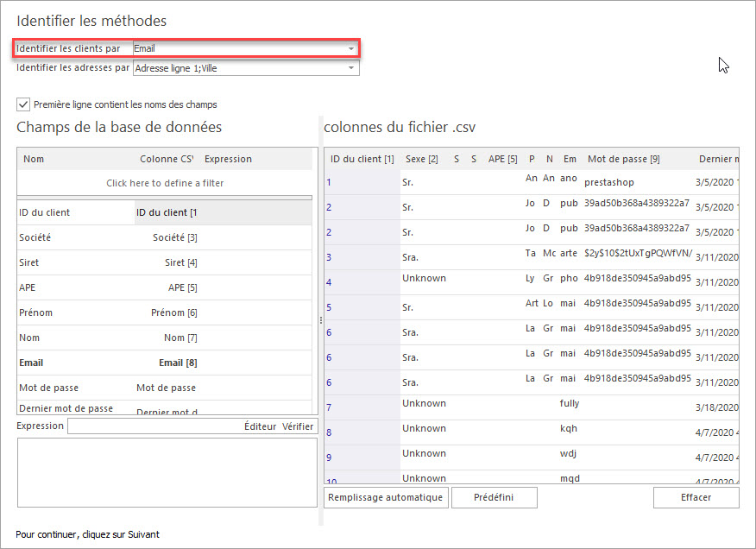Select the 'Dernier mot de passe' field row
Image resolution: width=756 pixels, height=549 pixels.
(x=165, y=408)
